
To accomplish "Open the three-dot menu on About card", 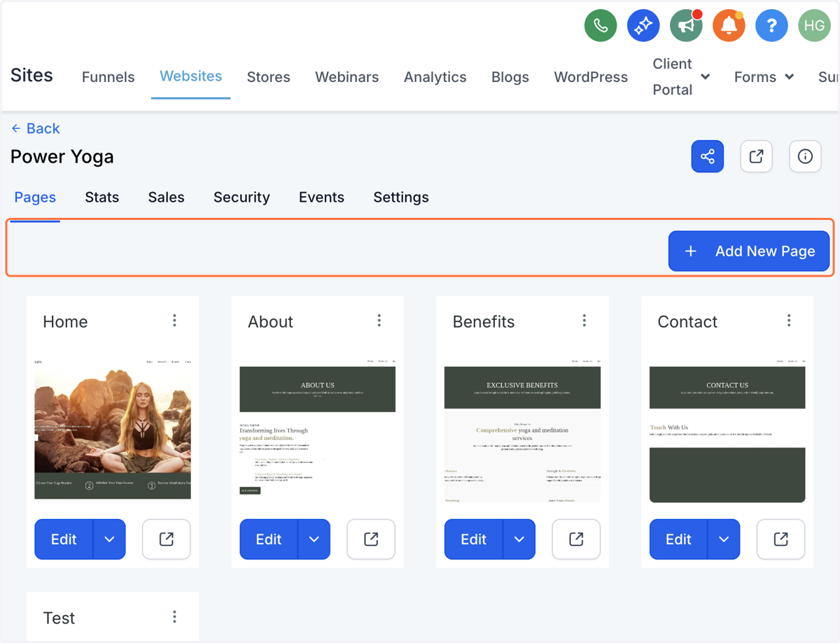I will (379, 321).
